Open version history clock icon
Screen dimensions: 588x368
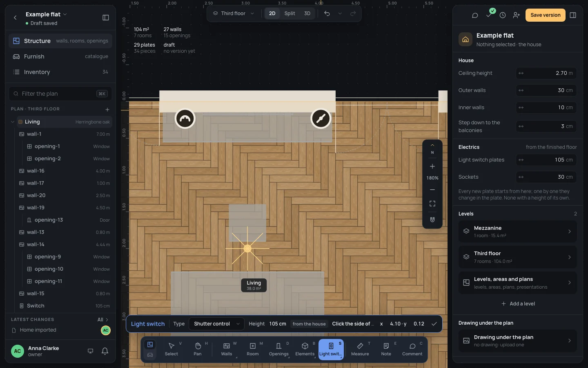(503, 15)
